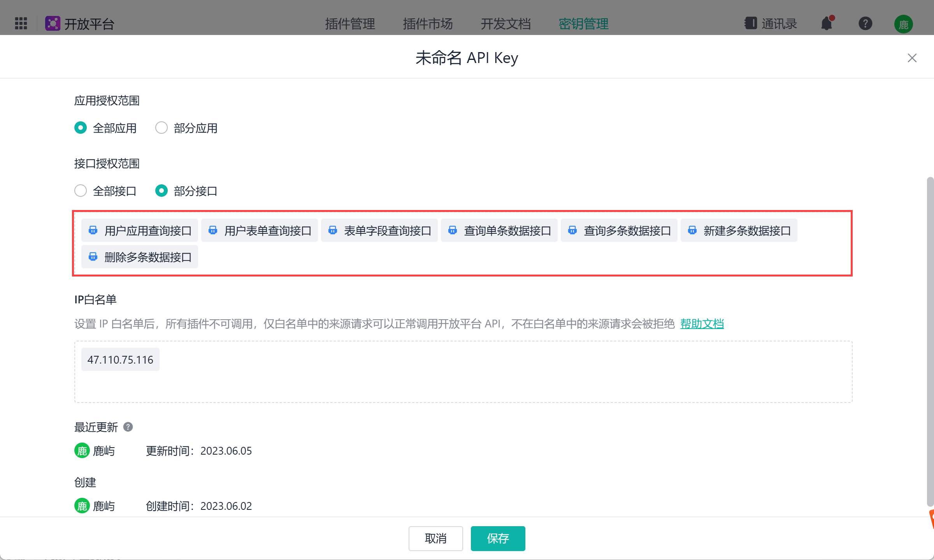Open the 鹿 user avatar menu
This screenshot has width=934, height=560.
(x=903, y=24)
